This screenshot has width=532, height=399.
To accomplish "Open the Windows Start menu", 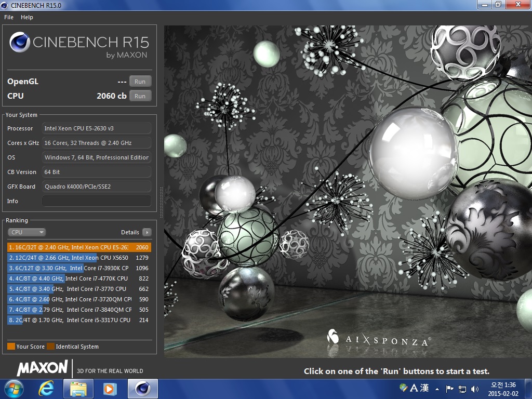I will pyautogui.click(x=14, y=389).
